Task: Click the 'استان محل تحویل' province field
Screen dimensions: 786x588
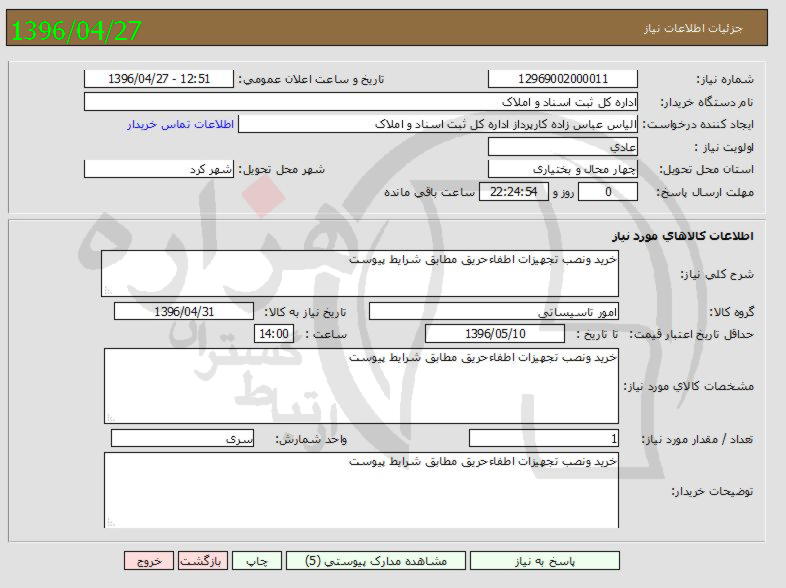Action: pos(563,169)
